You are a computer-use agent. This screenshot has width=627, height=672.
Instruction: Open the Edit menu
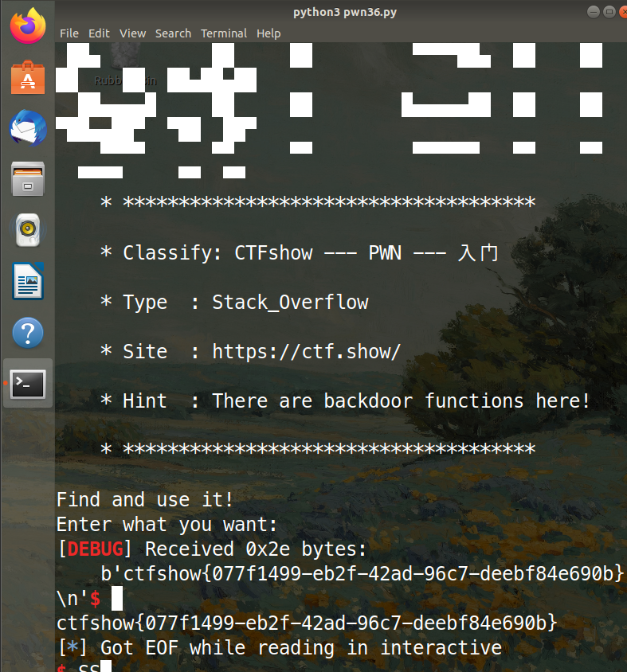(x=99, y=33)
